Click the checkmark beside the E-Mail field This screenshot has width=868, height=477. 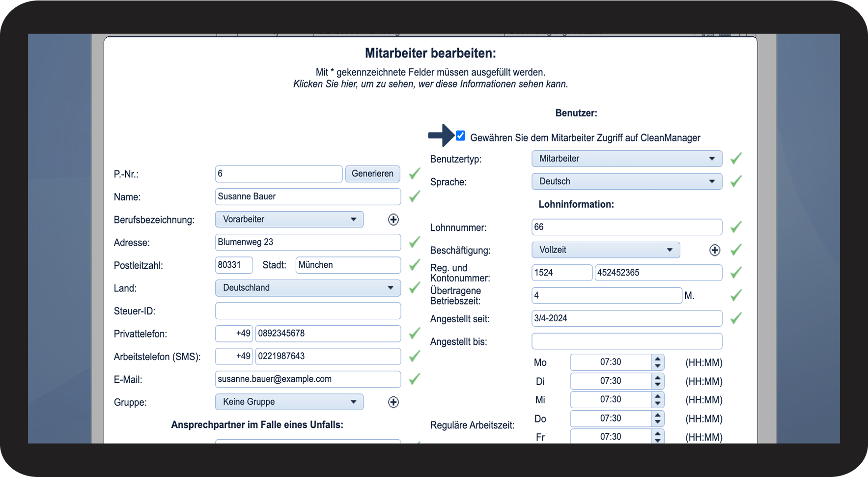(x=415, y=379)
